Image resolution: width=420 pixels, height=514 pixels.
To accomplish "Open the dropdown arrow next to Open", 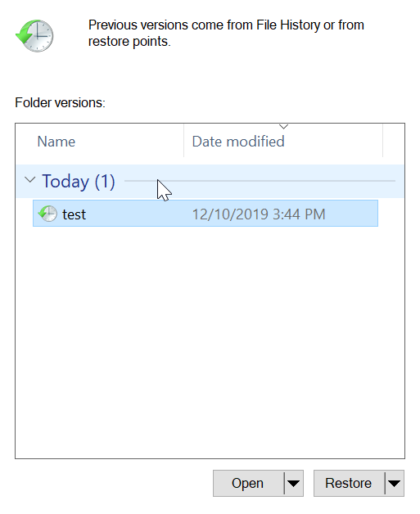I will tap(293, 483).
